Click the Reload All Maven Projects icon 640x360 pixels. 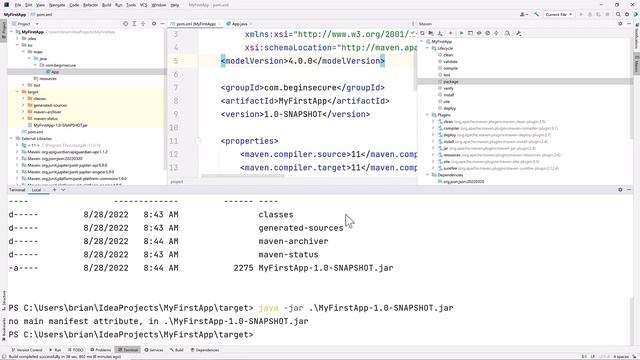(x=422, y=33)
